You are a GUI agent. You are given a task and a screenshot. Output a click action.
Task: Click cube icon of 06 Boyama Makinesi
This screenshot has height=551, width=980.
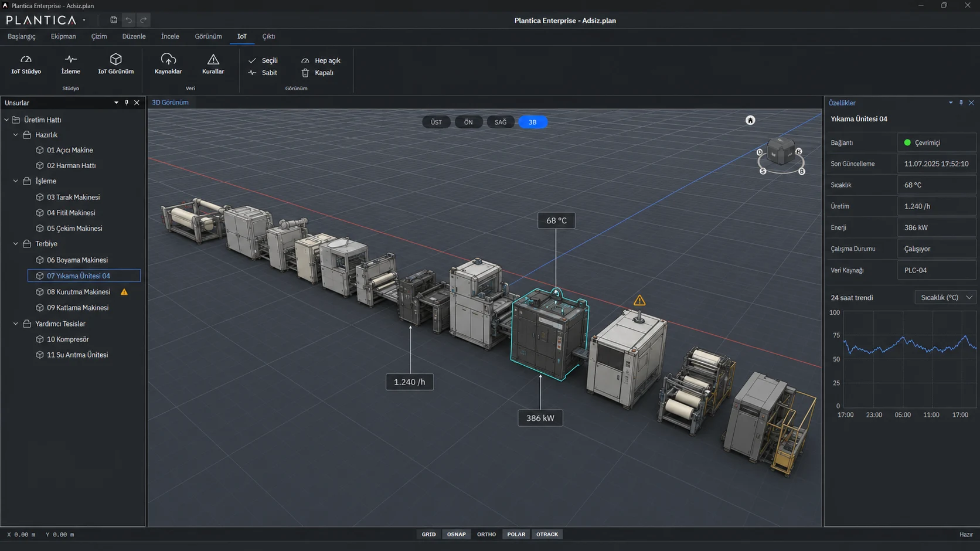[40, 260]
